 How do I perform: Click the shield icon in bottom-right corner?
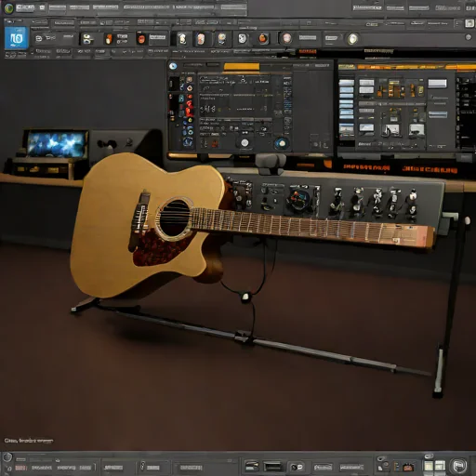click(459, 466)
